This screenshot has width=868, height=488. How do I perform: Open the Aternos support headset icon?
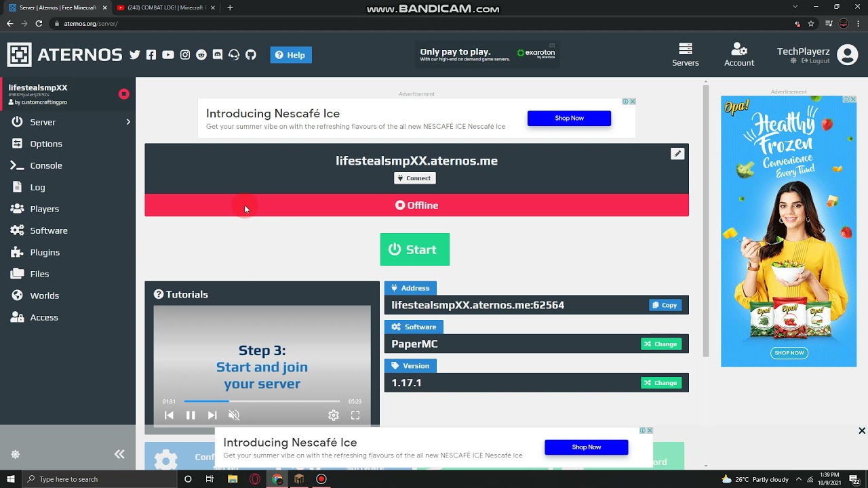pyautogui.click(x=234, y=55)
